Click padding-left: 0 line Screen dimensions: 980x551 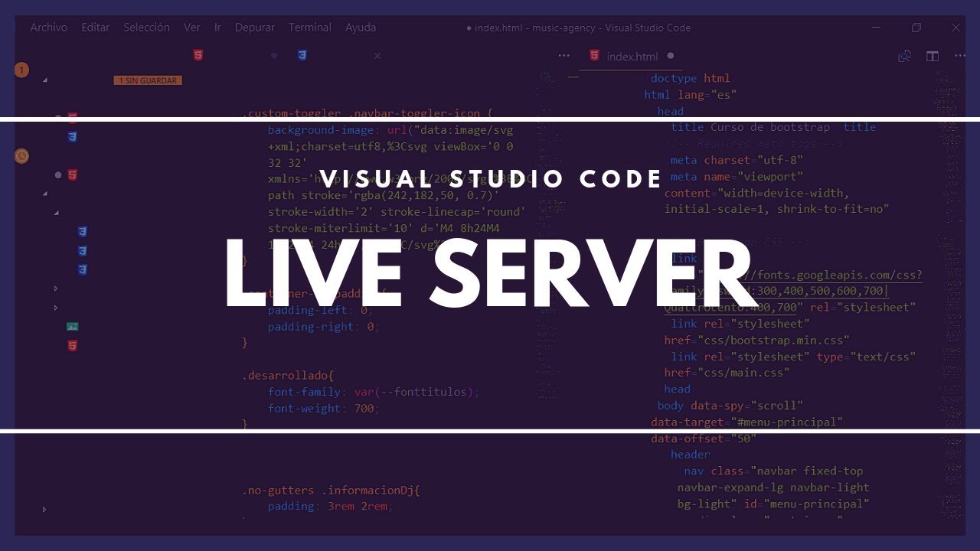320,310
